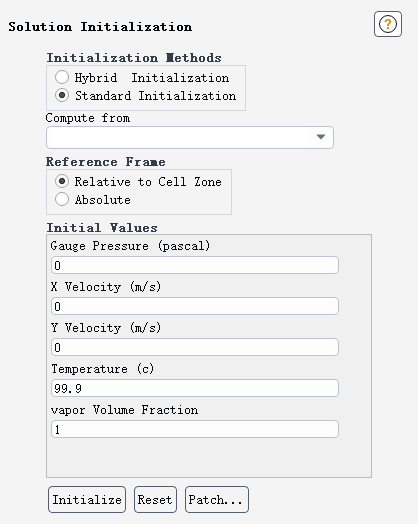This screenshot has width=418, height=524.
Task: Open the Patch... dialog button
Action: pos(217,500)
